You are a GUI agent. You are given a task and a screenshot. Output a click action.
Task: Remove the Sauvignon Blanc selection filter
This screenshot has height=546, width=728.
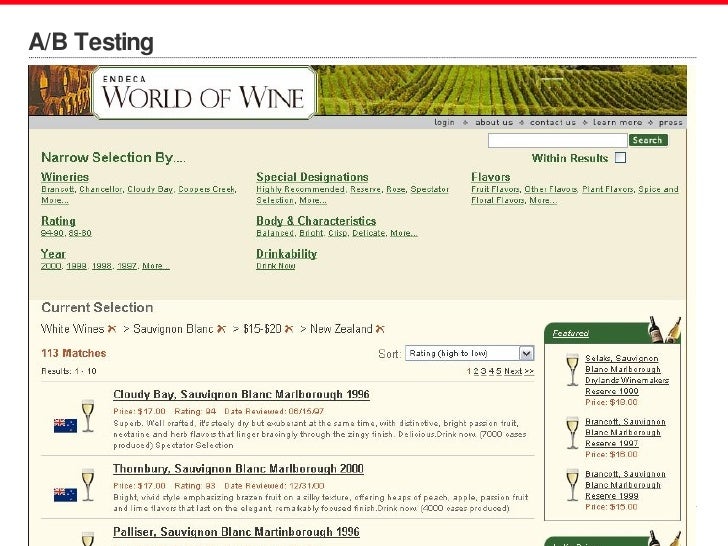click(x=221, y=329)
